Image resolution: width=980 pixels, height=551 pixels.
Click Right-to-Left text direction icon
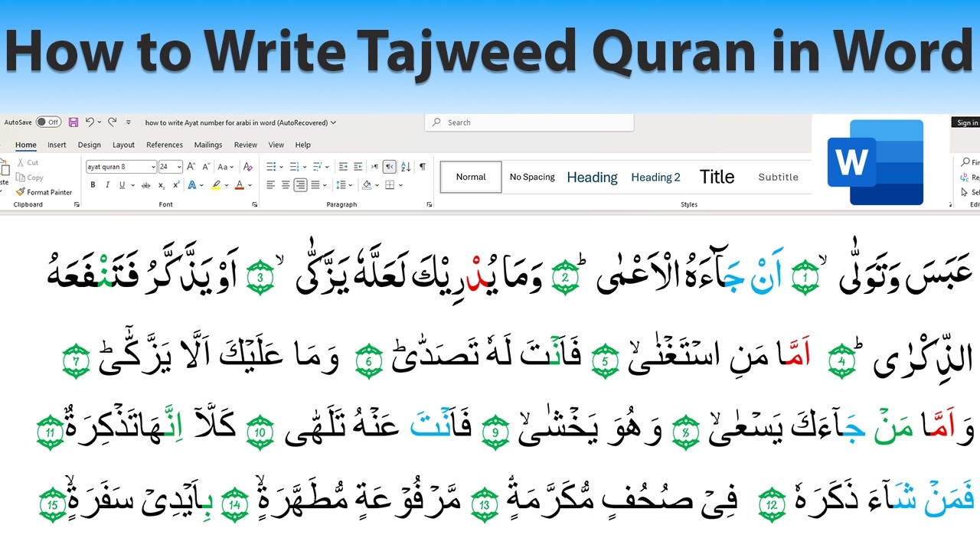(x=390, y=166)
